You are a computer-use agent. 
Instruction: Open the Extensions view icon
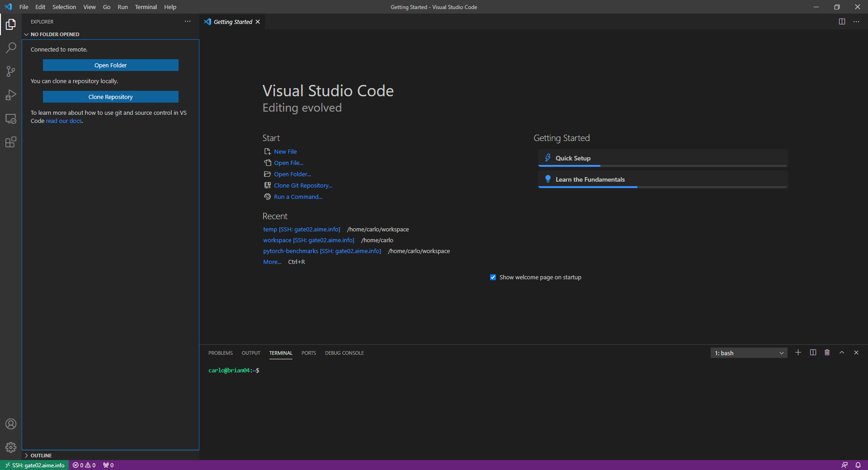[x=11, y=142]
